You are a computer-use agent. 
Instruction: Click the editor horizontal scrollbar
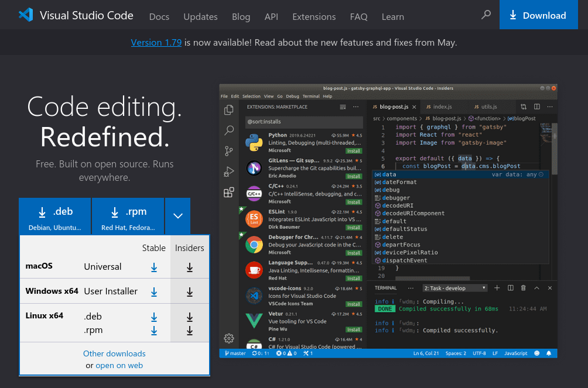point(432,278)
